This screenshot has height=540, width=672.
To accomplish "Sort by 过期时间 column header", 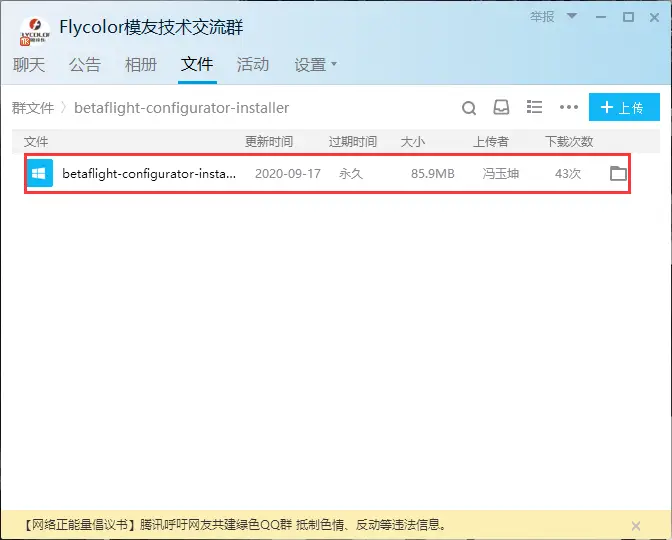I will [x=353, y=141].
